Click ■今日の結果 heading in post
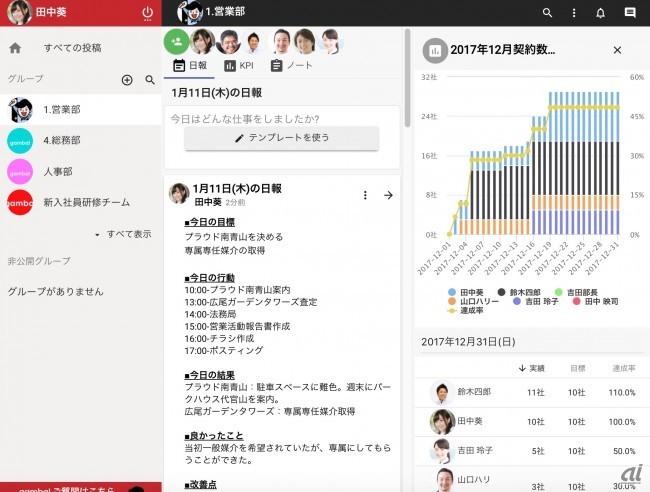Viewport: 650px width, 492px height. coord(210,376)
